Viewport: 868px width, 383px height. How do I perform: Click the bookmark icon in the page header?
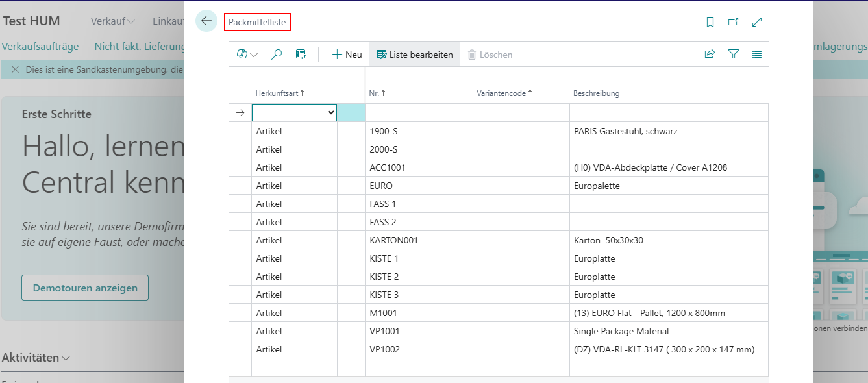point(710,22)
